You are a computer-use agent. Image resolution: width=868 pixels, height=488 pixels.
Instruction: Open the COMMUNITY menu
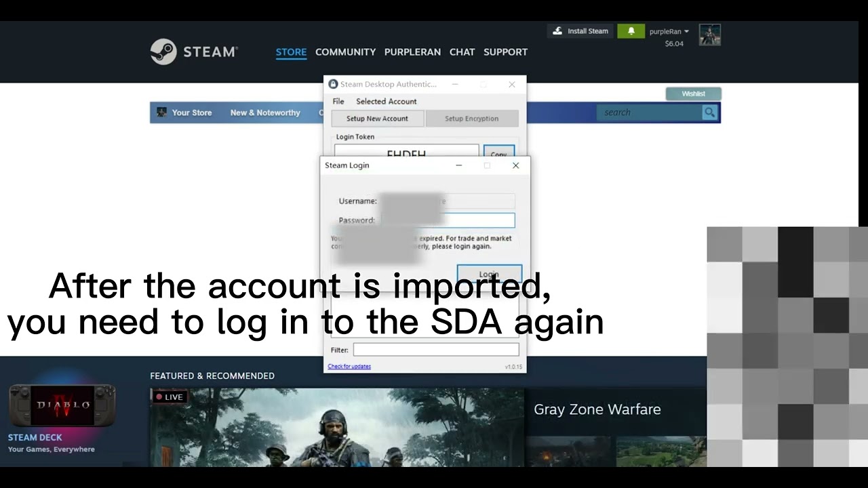click(345, 52)
